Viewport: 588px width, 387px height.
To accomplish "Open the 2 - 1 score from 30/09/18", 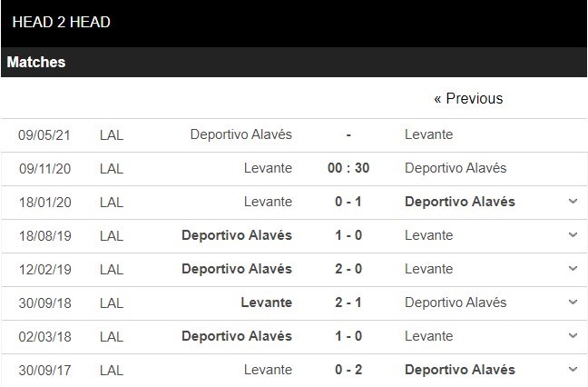I will point(348,303).
